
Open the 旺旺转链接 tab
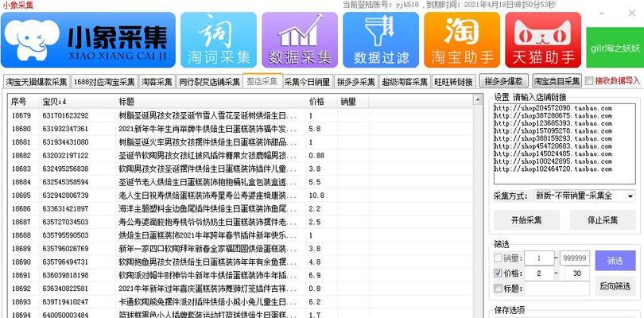pyautogui.click(x=453, y=81)
